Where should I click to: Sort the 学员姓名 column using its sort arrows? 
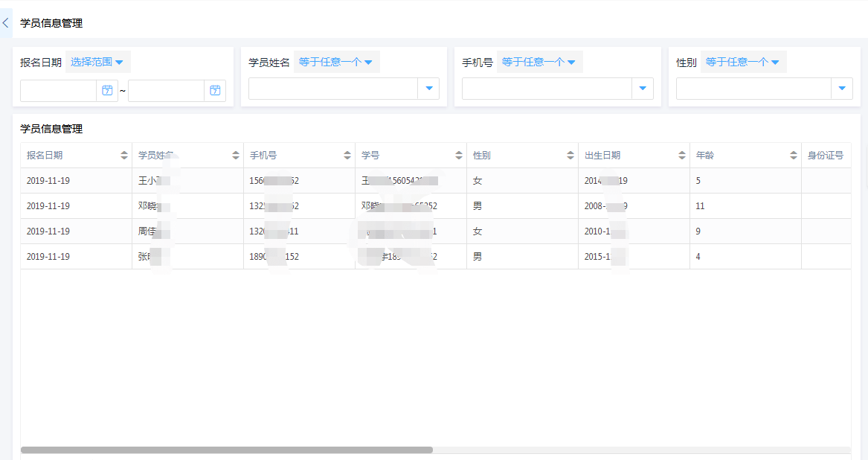tap(235, 155)
